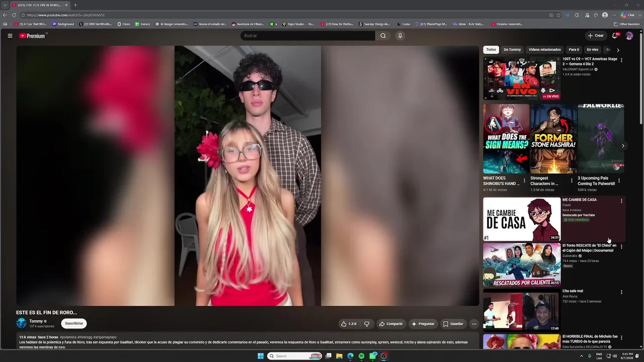Select the En vivo filter chip

click(x=593, y=50)
